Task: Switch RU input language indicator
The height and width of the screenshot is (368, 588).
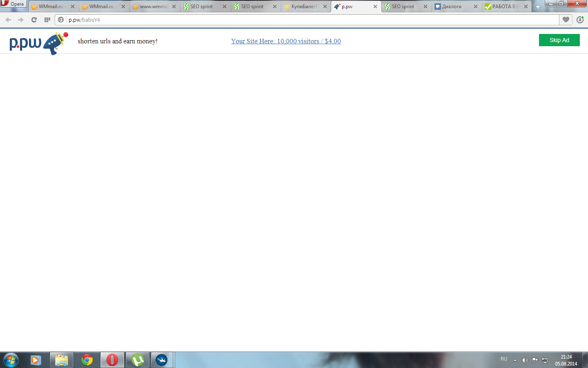Action: coord(504,359)
